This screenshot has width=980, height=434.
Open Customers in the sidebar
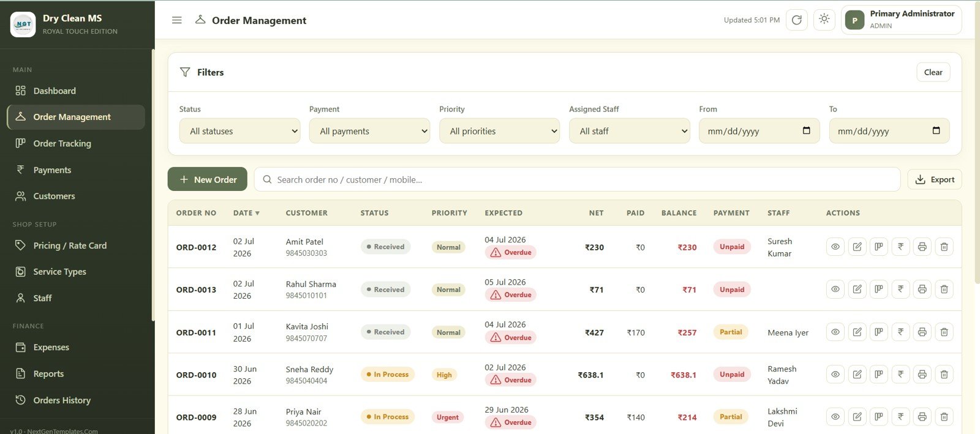[76, 196]
